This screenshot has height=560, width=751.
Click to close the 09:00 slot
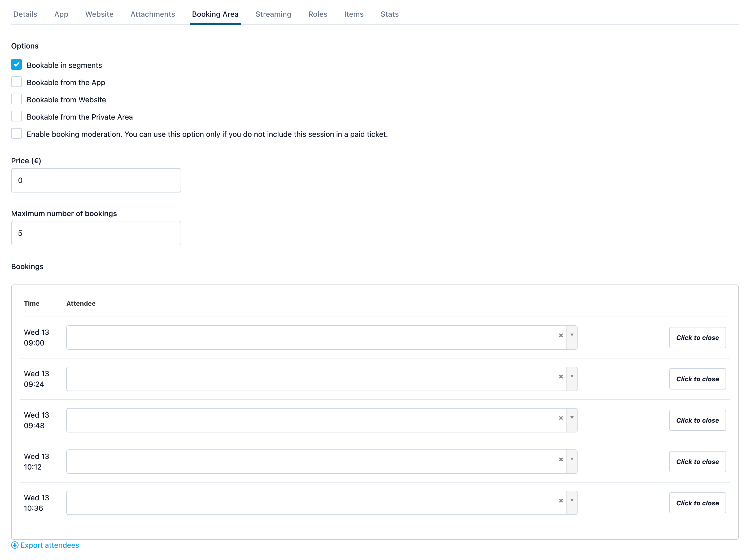click(x=697, y=337)
